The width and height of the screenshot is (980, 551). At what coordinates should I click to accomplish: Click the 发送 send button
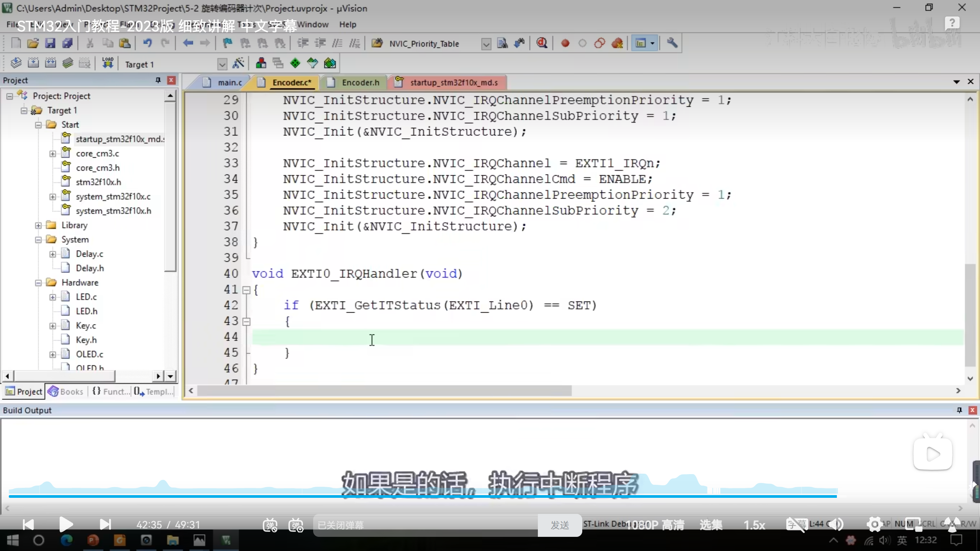point(560,525)
